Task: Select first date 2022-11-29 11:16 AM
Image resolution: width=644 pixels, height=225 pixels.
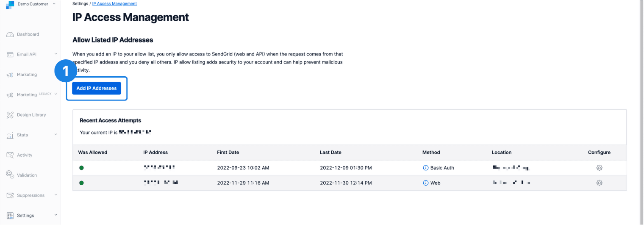Action: [x=243, y=183]
